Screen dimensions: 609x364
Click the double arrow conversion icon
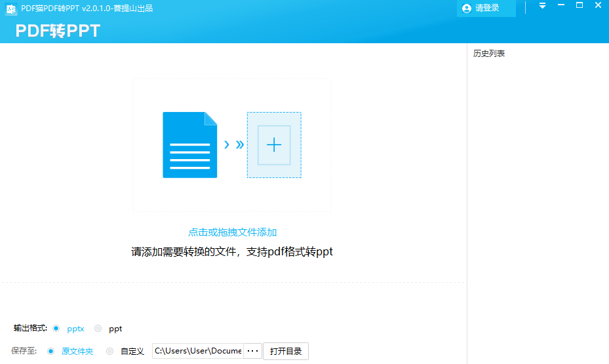[x=233, y=145]
